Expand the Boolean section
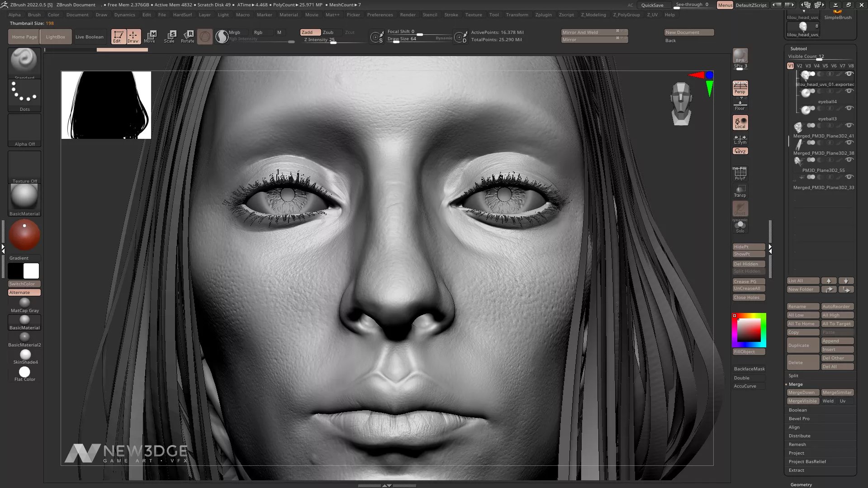The image size is (868, 488). pos(797,410)
